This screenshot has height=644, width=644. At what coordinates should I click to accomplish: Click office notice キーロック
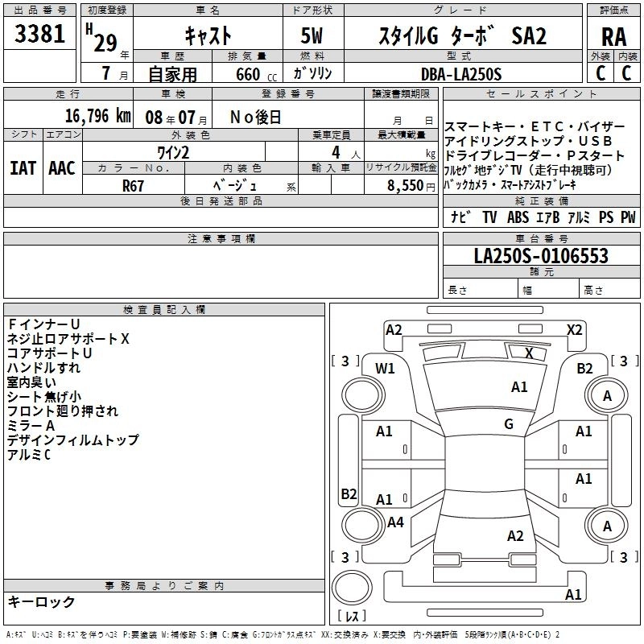click(x=42, y=601)
